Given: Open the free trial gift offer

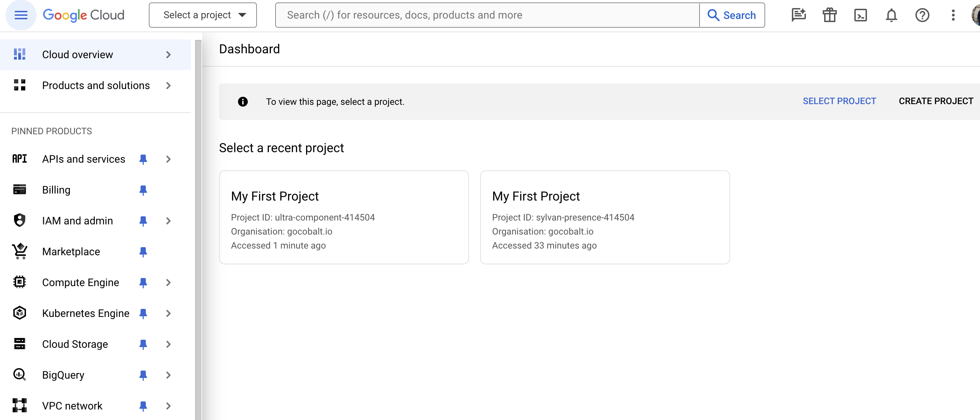Looking at the screenshot, I should [x=829, y=15].
